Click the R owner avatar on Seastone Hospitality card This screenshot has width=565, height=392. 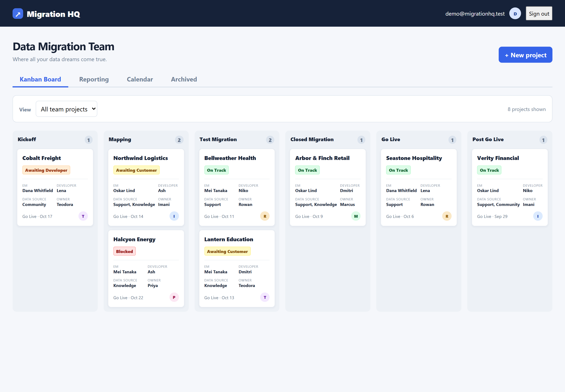[x=447, y=216]
